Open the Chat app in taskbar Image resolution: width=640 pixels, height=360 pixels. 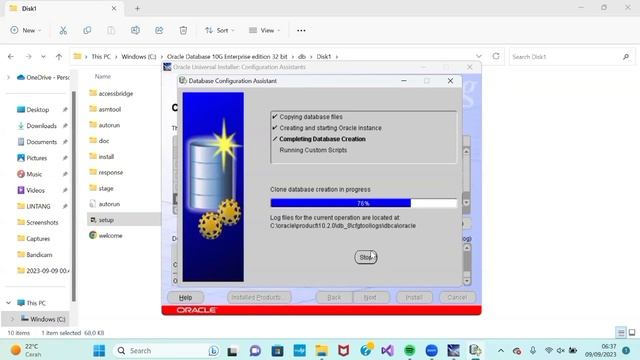tap(256, 350)
